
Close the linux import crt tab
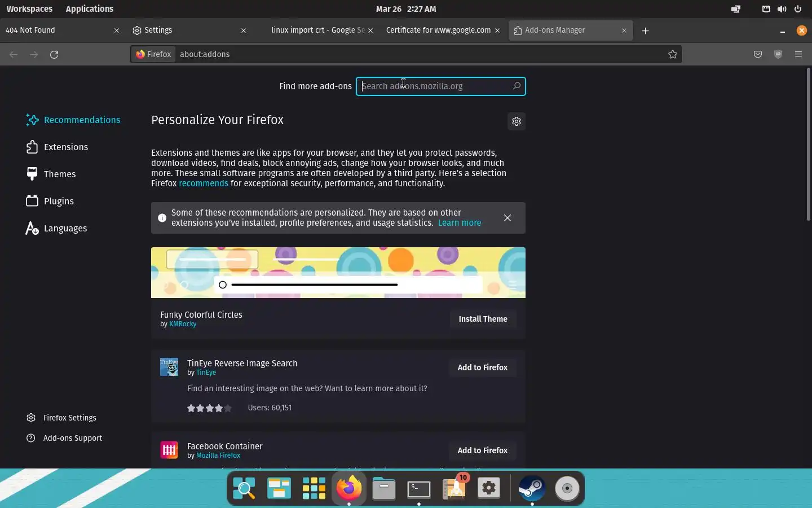(370, 30)
